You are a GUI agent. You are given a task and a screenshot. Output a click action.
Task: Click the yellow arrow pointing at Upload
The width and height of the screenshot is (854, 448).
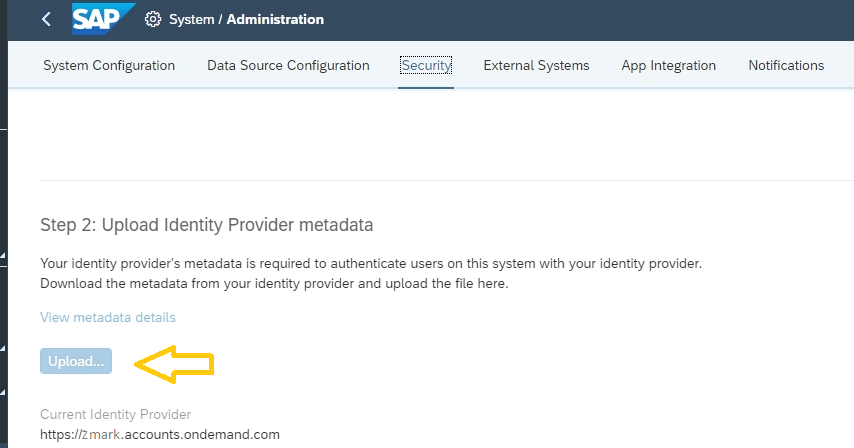tap(174, 364)
